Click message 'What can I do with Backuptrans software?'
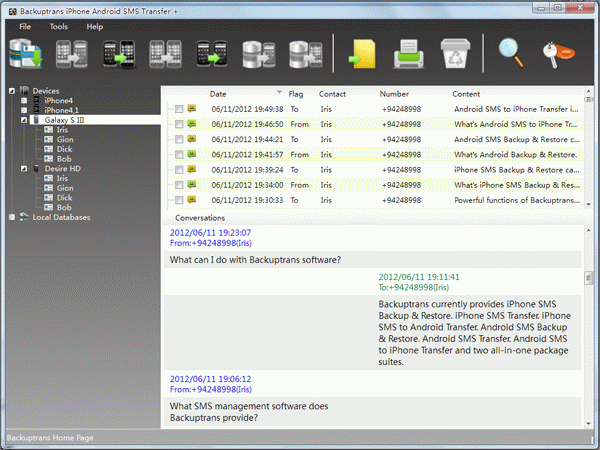 point(255,260)
